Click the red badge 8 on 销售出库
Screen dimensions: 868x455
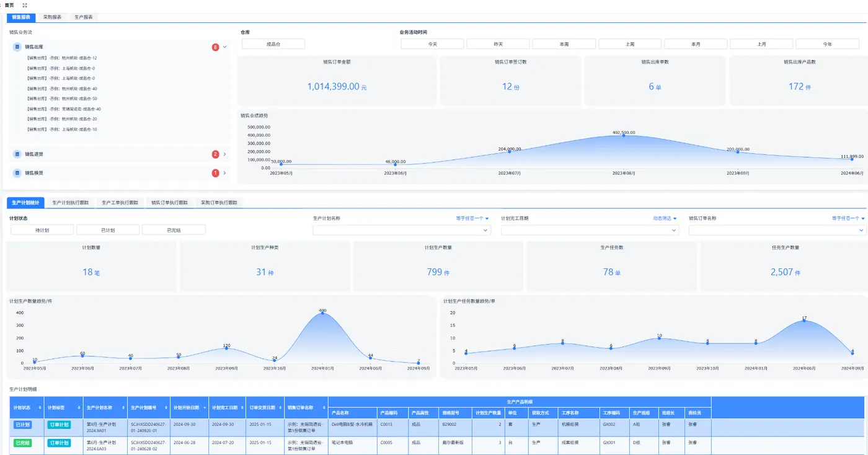click(215, 47)
